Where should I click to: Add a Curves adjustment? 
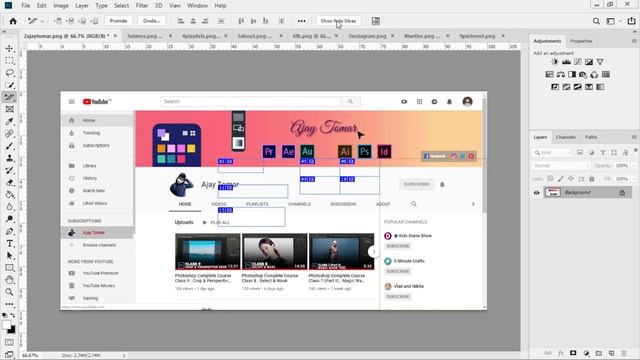point(578,62)
